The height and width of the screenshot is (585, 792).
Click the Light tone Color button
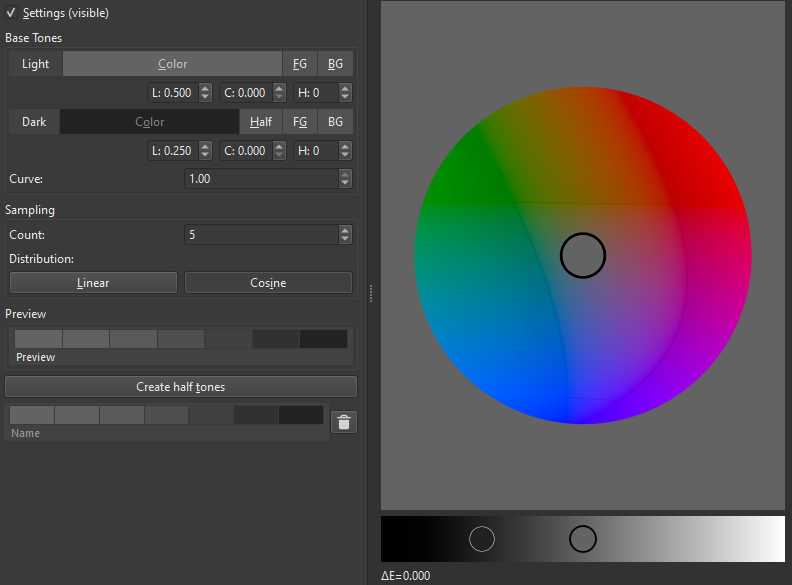click(172, 64)
